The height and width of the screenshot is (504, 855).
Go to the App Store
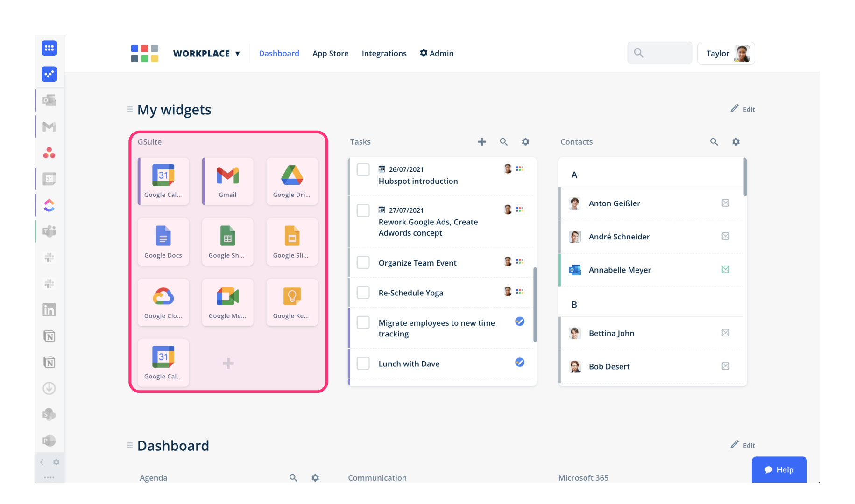[331, 53]
